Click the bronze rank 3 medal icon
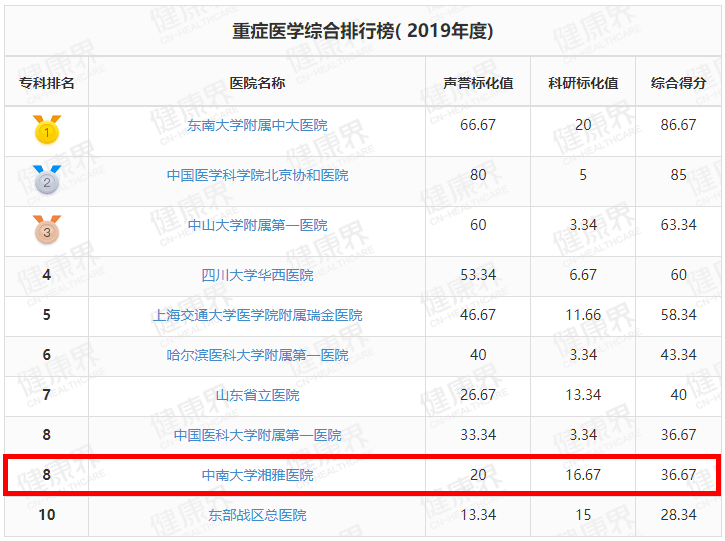 coord(47,230)
